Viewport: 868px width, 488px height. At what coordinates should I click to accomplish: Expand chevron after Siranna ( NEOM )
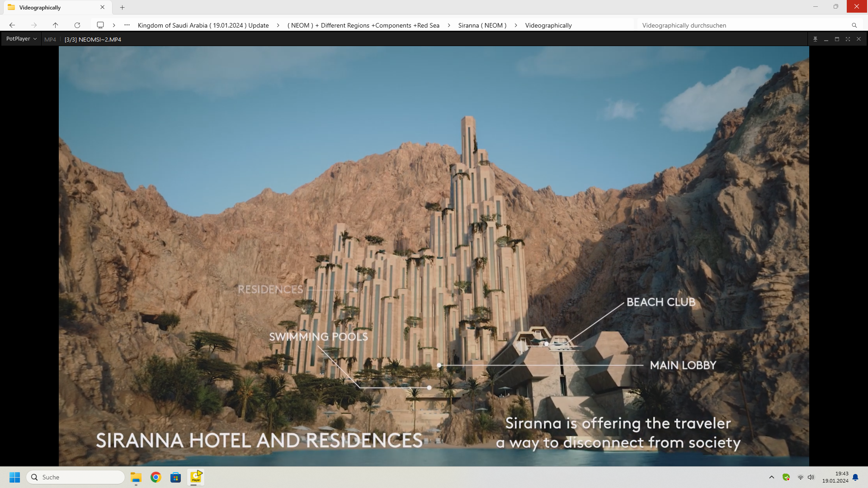(516, 25)
